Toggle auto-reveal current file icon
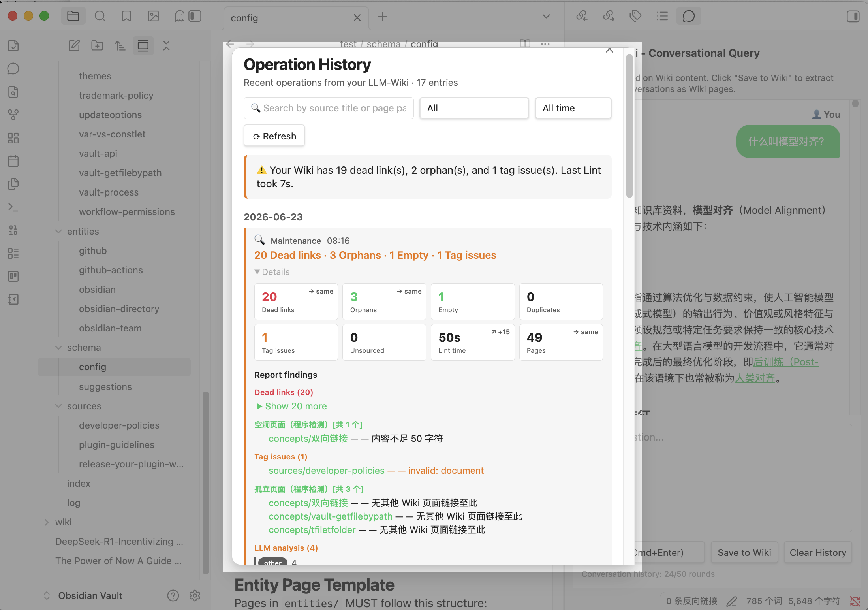868x610 pixels. (x=143, y=46)
